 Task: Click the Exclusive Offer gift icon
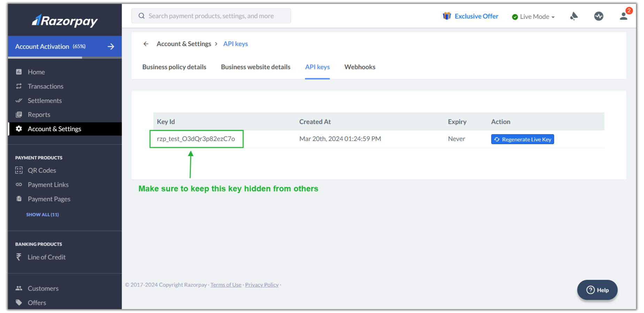(x=447, y=16)
